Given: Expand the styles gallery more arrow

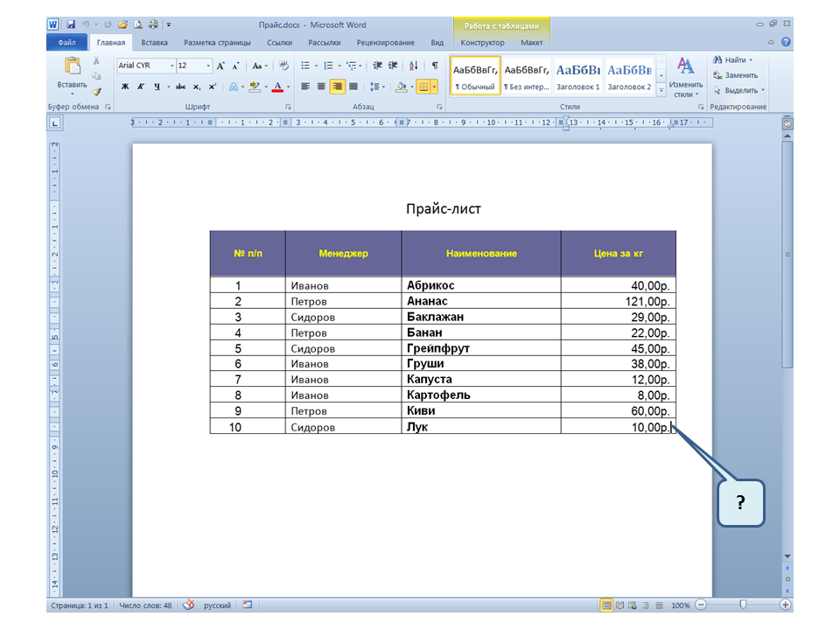Looking at the screenshot, I should click(661, 90).
